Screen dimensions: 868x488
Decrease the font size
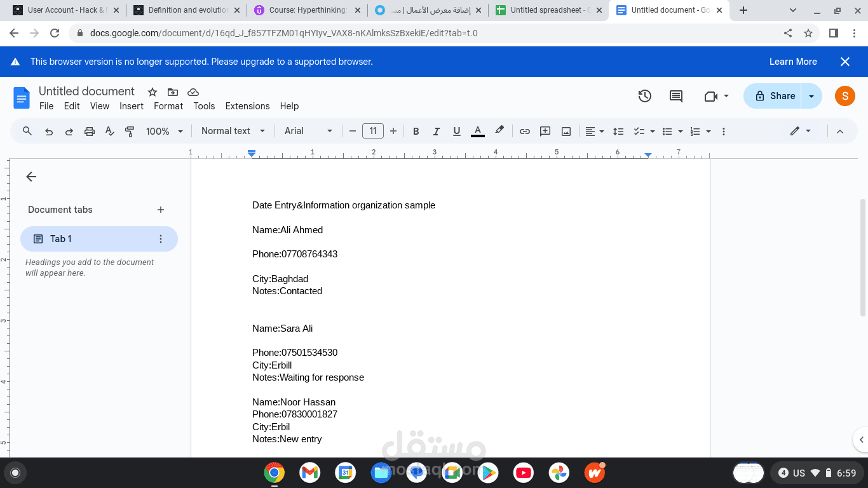click(x=353, y=132)
